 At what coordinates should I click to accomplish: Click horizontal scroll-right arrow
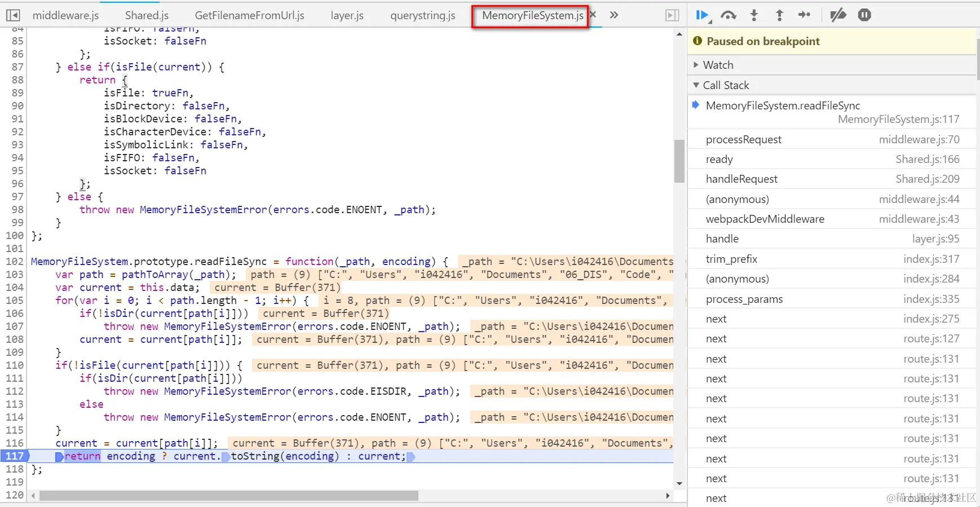pyautogui.click(x=668, y=496)
